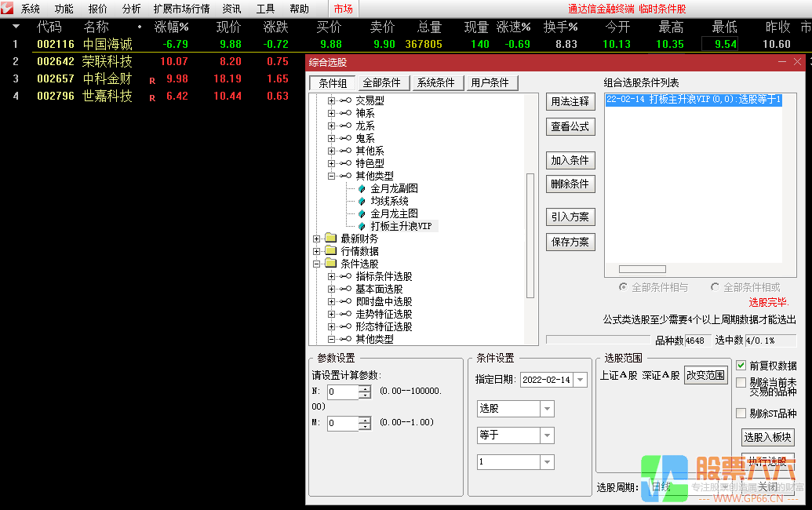Expand the 交易型 tree node
The width and height of the screenshot is (812, 510).
331,100
